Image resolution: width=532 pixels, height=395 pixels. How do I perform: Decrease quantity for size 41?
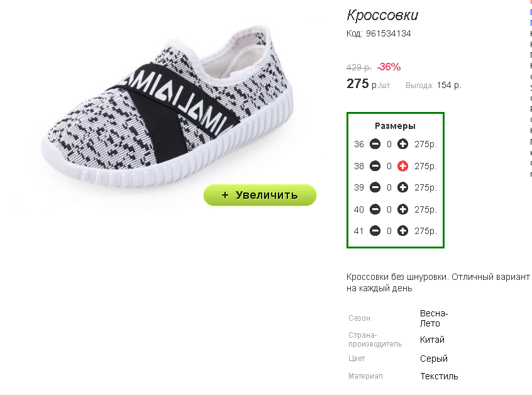pos(375,231)
